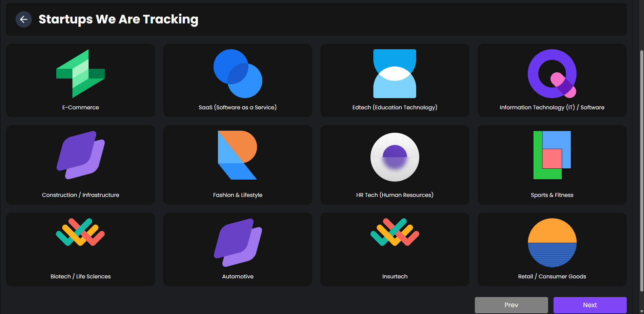The width and height of the screenshot is (644, 314).
Task: Go back using the arrow icon
Action: [24, 19]
